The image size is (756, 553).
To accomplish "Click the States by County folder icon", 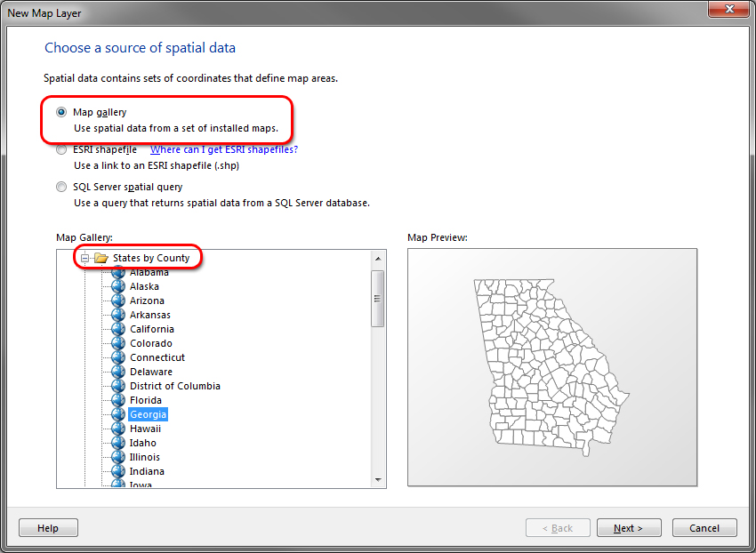I will [x=101, y=258].
